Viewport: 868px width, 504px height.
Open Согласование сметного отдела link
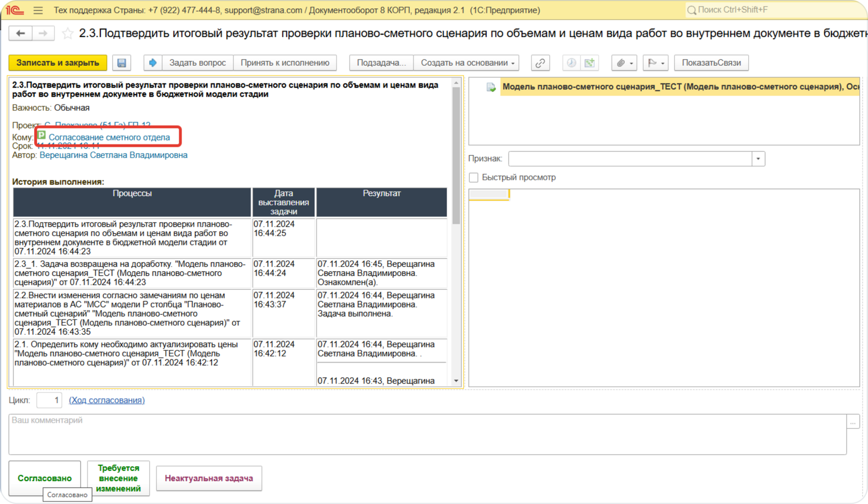tap(110, 138)
